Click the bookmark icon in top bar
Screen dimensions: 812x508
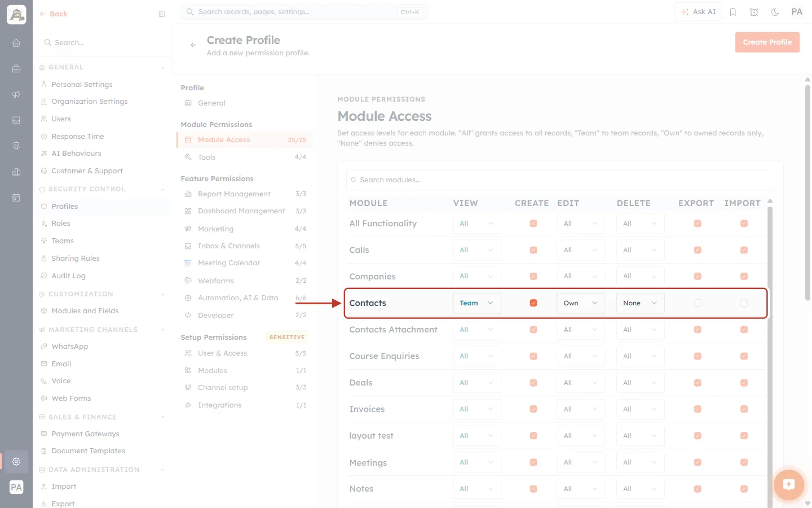coord(733,12)
